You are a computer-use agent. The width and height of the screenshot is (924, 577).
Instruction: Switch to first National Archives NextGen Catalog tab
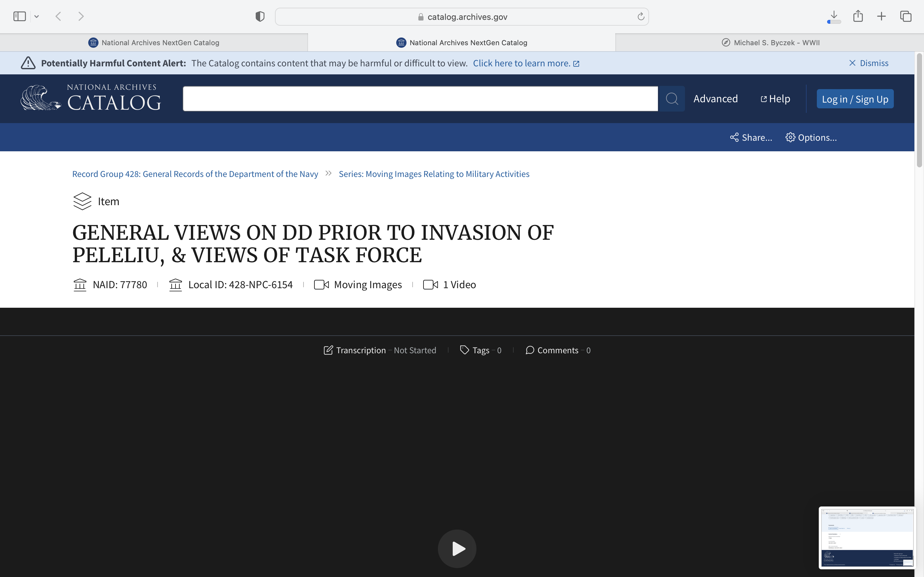[154, 43]
